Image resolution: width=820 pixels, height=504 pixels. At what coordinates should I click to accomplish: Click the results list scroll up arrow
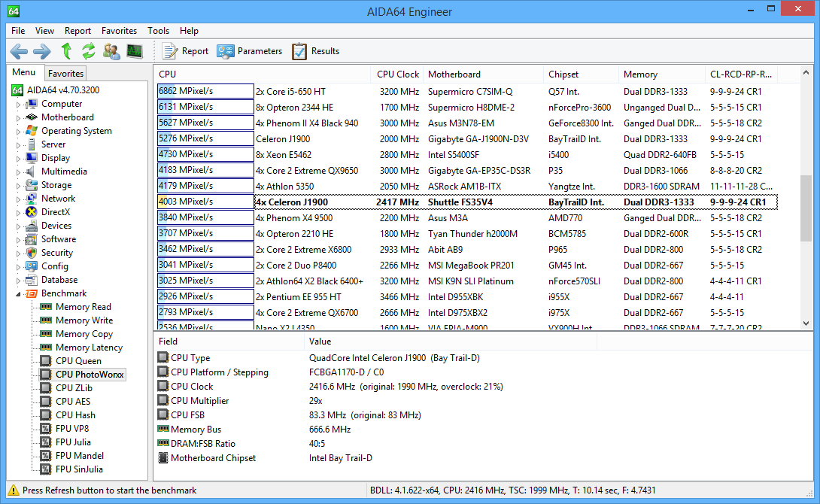(806, 73)
